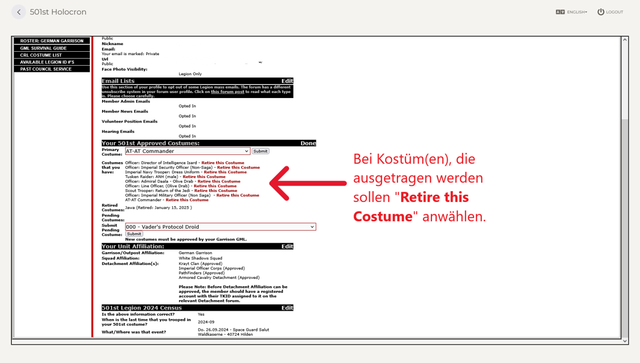Image resolution: width=640 pixels, height=363 pixels.
Task: Retire the Director of Intelligence Isard costume
Action: point(223,163)
